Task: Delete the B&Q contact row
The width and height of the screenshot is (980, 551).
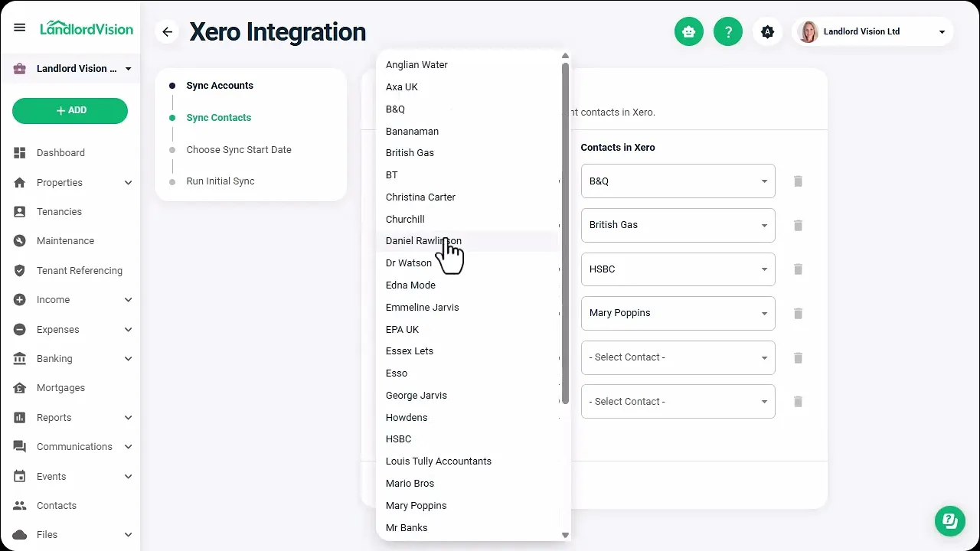Action: tap(798, 181)
